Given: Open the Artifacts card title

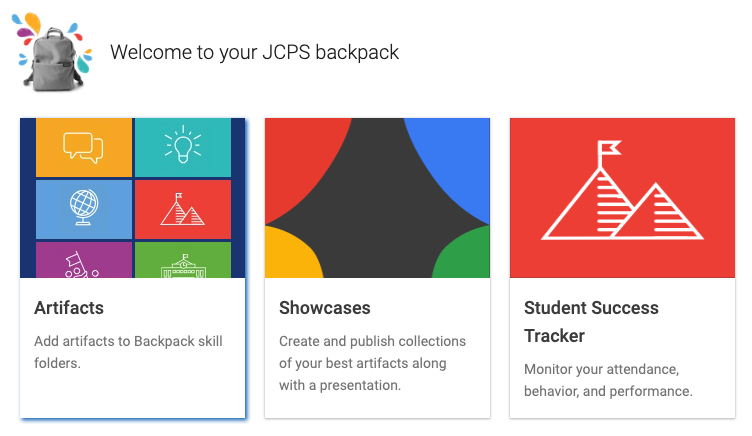Looking at the screenshot, I should tap(69, 307).
